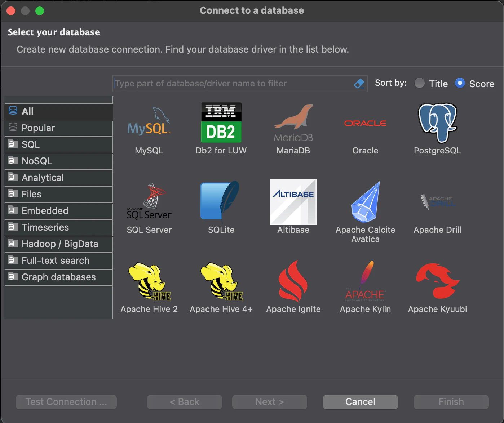This screenshot has height=423, width=504.
Task: Choose the Apache Calcite Avatica crystal icon
Action: (x=365, y=202)
